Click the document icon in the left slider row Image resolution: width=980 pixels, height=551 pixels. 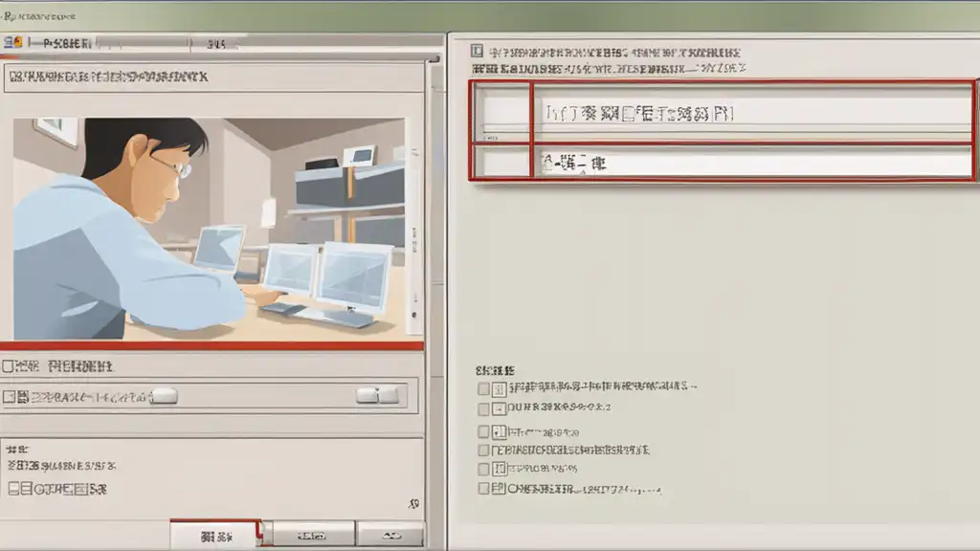click(23, 397)
